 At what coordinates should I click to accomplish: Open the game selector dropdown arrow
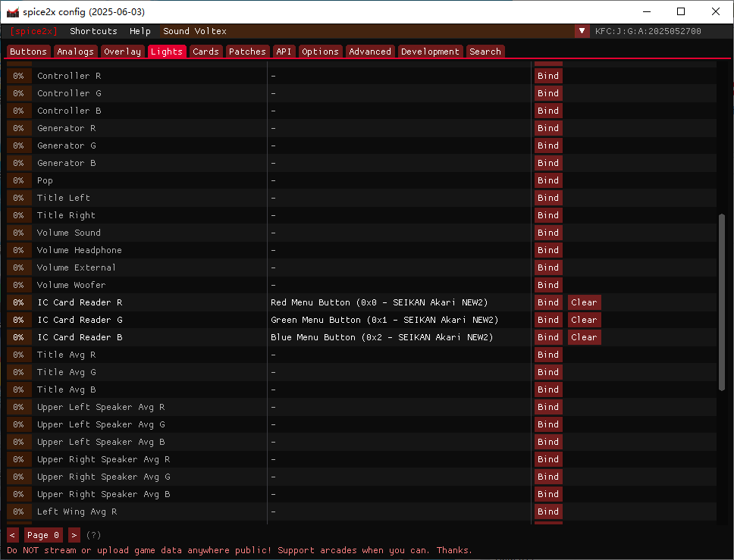pos(582,31)
